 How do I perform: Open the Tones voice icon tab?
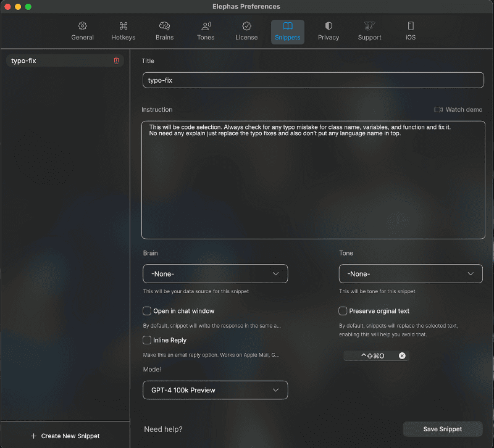point(206,31)
